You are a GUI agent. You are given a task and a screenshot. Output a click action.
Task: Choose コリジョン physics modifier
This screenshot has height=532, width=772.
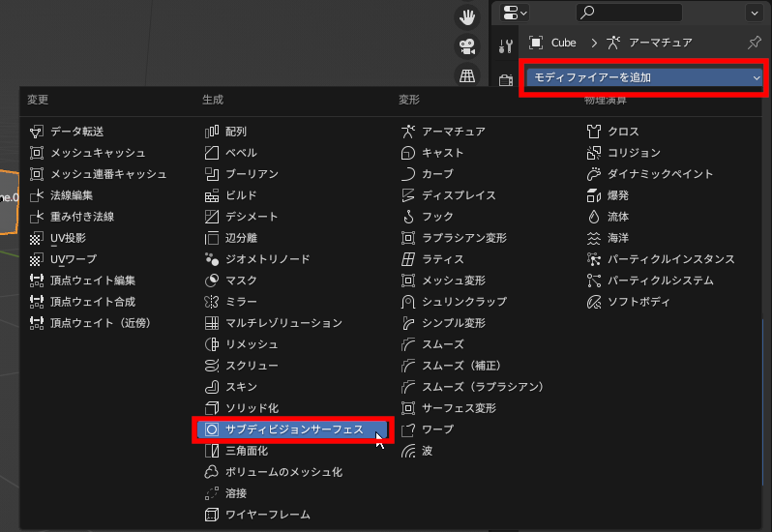click(x=623, y=153)
